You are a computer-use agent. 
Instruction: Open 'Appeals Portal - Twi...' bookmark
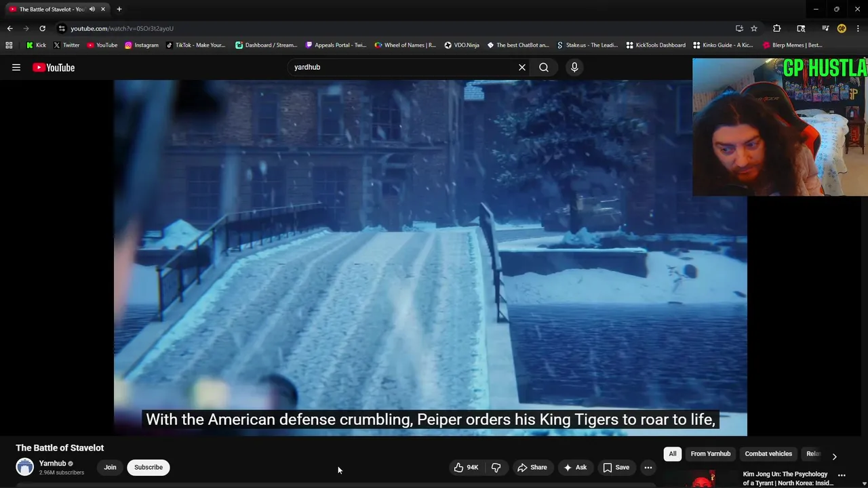click(336, 45)
